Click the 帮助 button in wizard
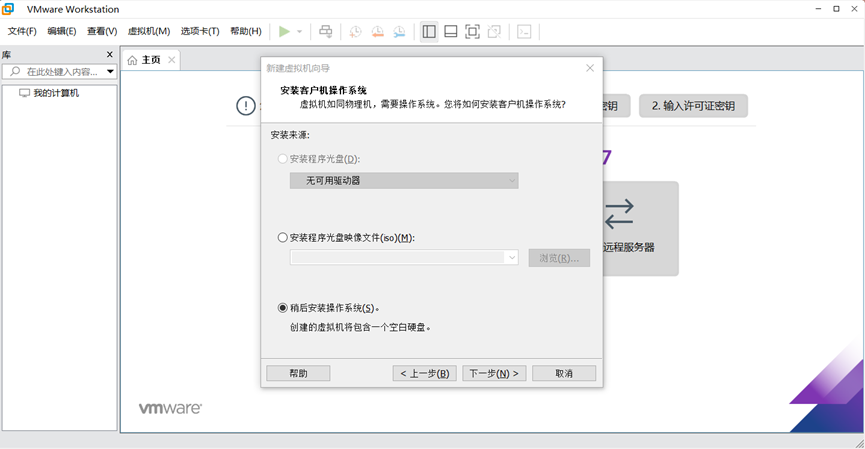This screenshot has width=865, height=449. tap(298, 373)
